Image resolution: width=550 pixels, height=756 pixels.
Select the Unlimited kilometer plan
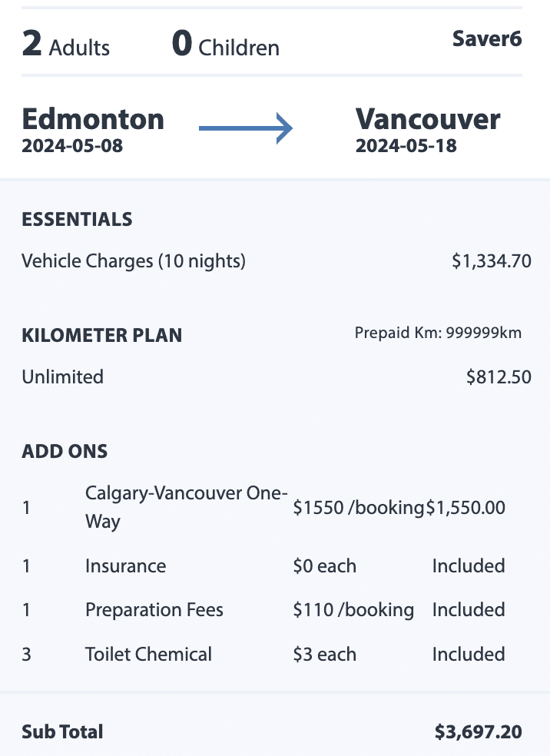62,377
